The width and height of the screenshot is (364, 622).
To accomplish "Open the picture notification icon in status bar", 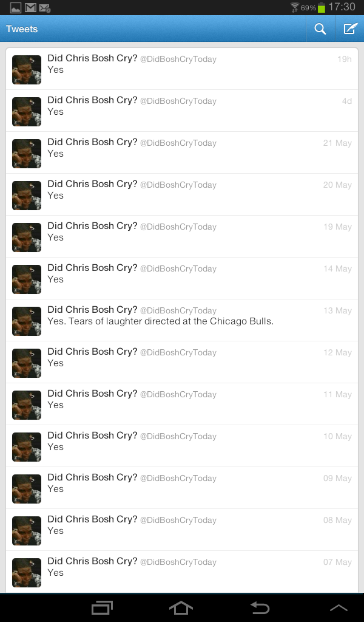I will click(16, 7).
